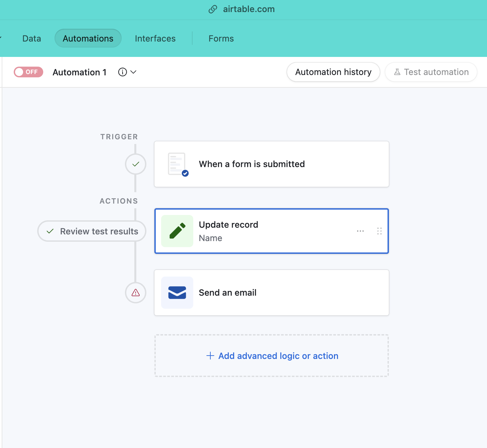487x448 pixels.
Task: Open the Interfaces tab
Action: (x=155, y=39)
